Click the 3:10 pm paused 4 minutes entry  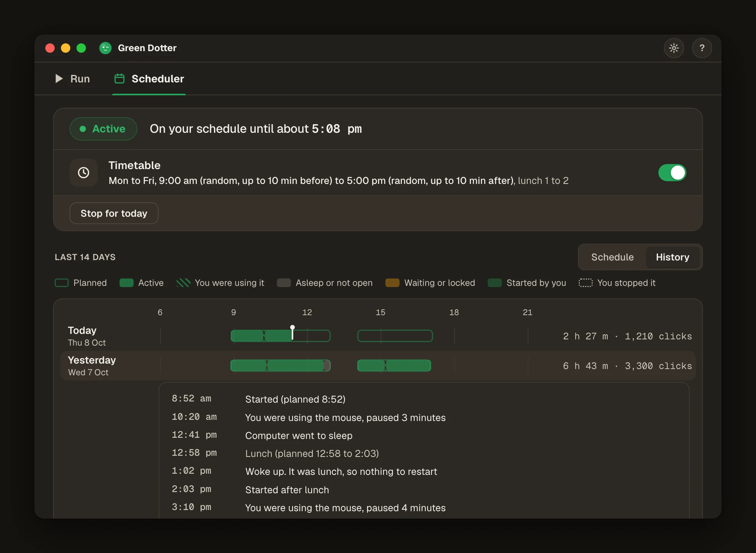(345, 508)
